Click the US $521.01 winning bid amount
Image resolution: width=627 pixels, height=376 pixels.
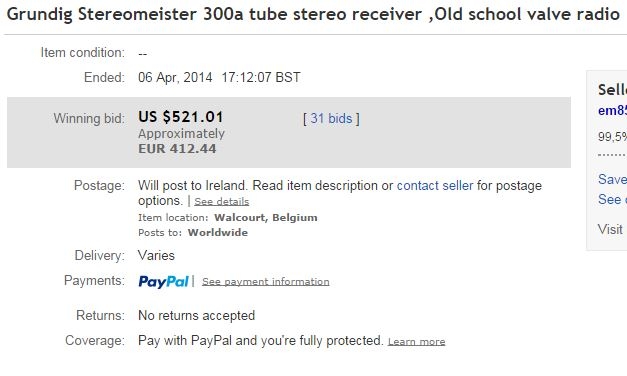tap(181, 117)
